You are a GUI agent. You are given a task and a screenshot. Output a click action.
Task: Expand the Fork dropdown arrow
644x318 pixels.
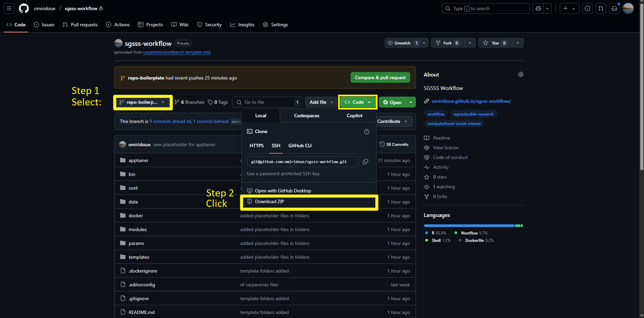[x=470, y=43]
